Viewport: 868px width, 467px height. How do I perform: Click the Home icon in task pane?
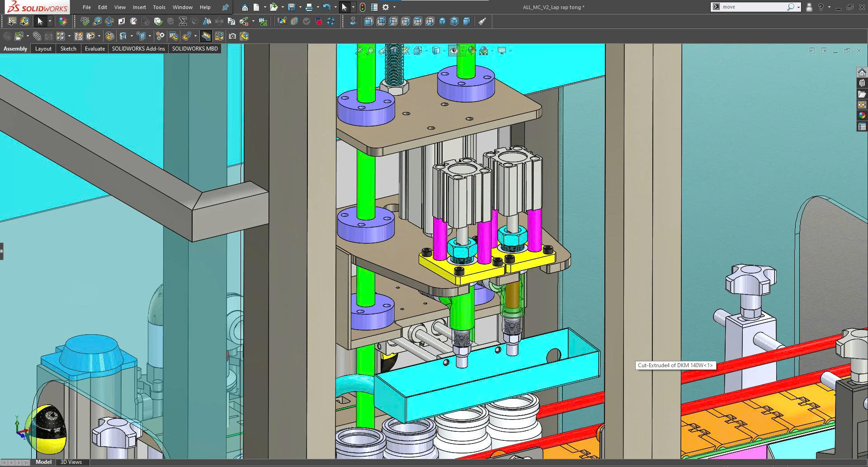(862, 73)
